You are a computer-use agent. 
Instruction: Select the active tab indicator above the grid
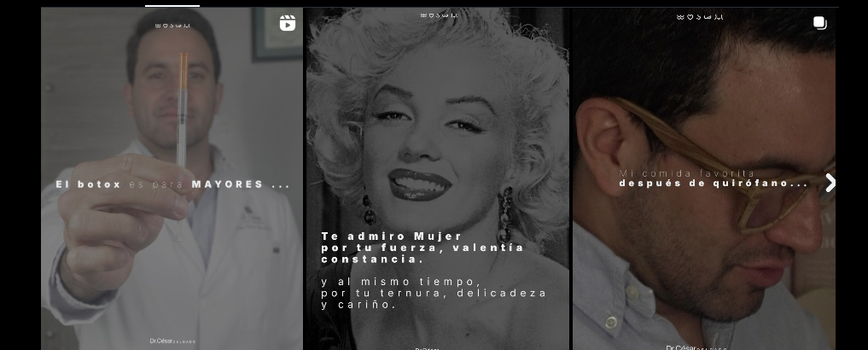[172, 6]
